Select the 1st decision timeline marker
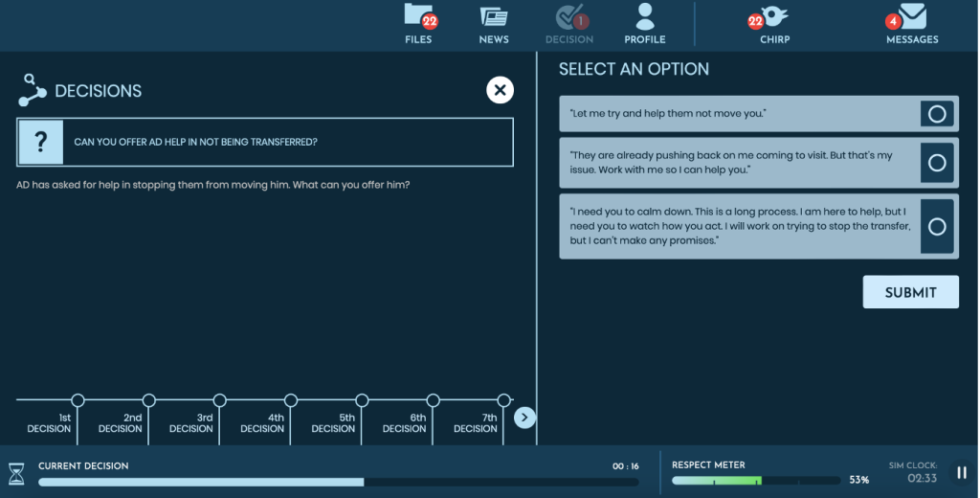Screen dimensions: 980x498 pos(78,400)
